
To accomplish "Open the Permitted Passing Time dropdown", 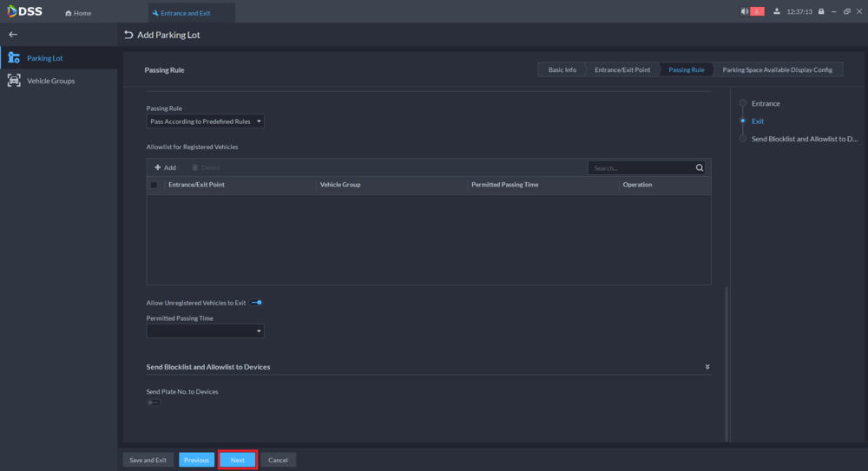I will click(x=205, y=330).
